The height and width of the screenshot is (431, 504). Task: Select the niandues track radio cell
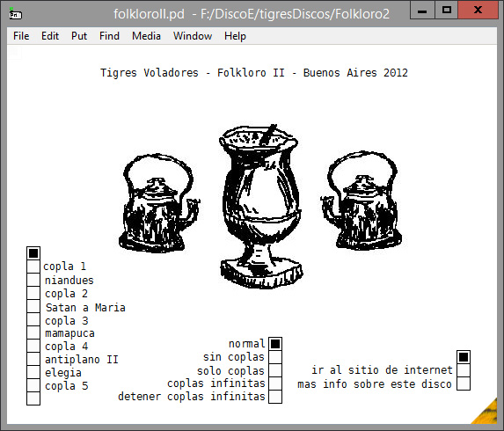(x=33, y=280)
